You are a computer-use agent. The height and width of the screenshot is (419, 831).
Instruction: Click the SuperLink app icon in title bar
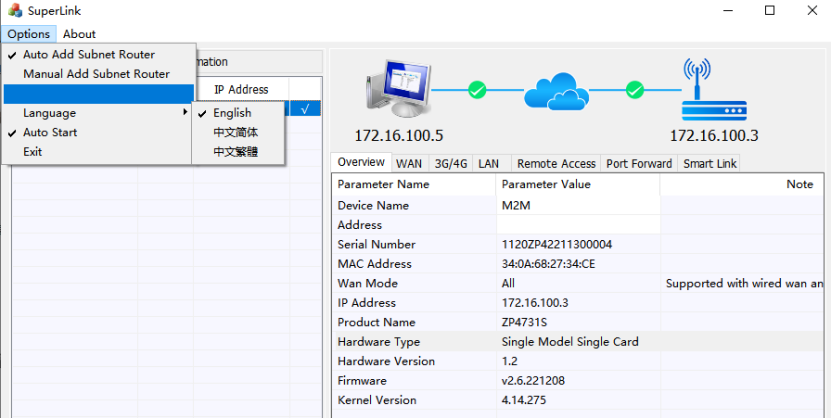pos(14,10)
